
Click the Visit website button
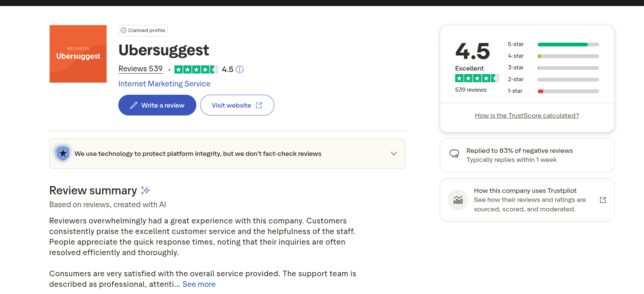237,105
